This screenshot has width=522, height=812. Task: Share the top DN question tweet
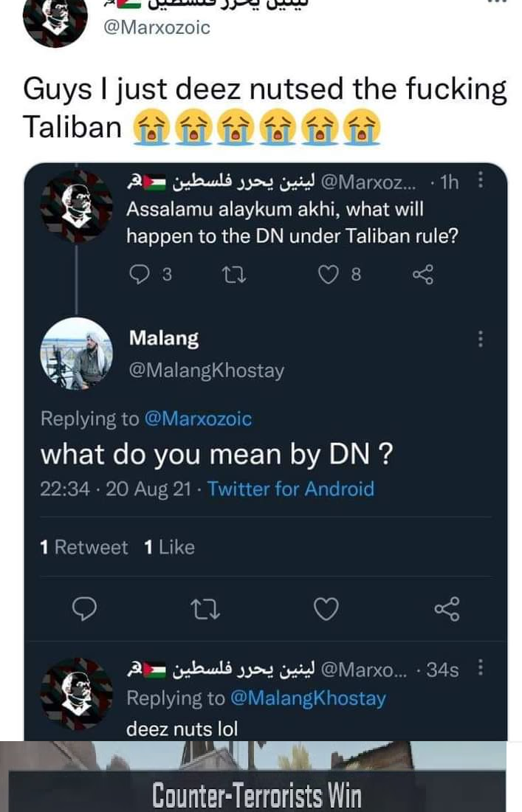point(423,275)
